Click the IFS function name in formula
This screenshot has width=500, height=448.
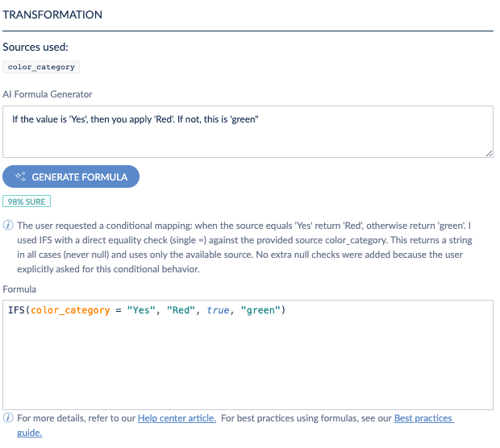[15, 311]
